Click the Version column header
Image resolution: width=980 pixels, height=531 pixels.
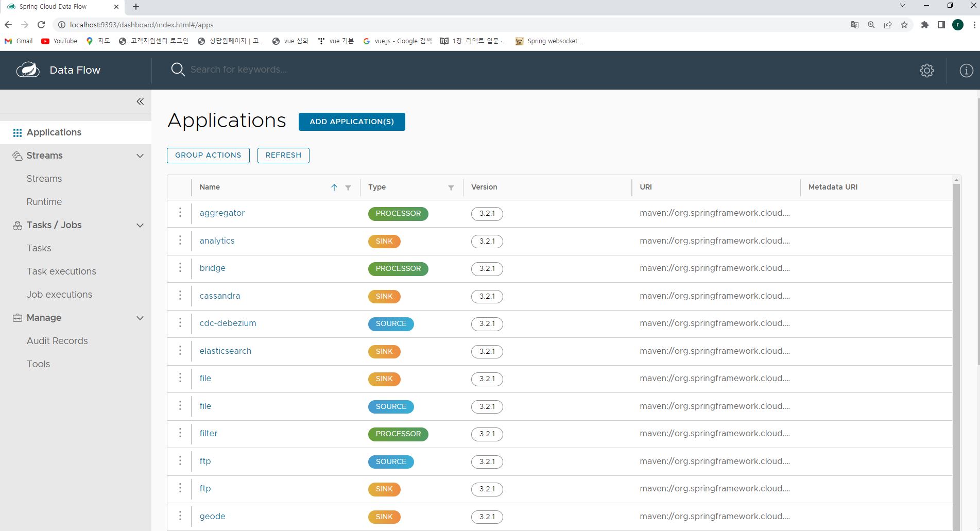(484, 187)
